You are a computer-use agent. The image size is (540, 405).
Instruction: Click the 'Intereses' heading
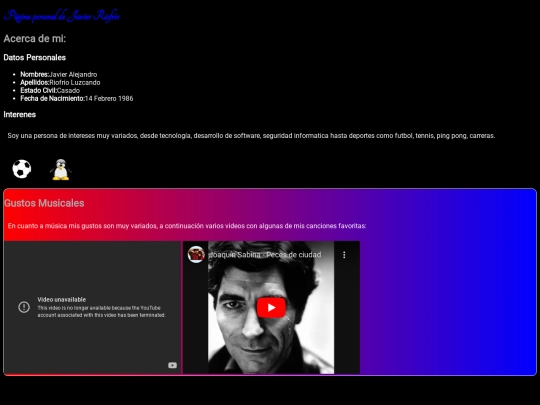click(20, 115)
